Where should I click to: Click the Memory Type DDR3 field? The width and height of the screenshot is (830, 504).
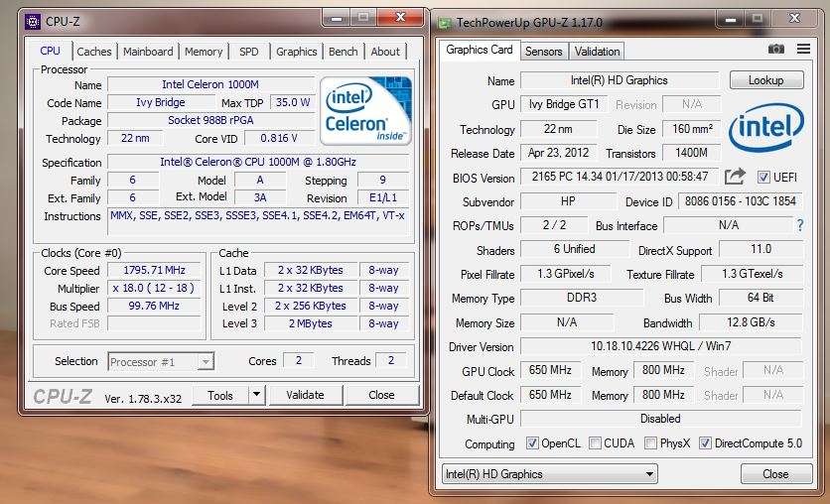click(x=582, y=298)
